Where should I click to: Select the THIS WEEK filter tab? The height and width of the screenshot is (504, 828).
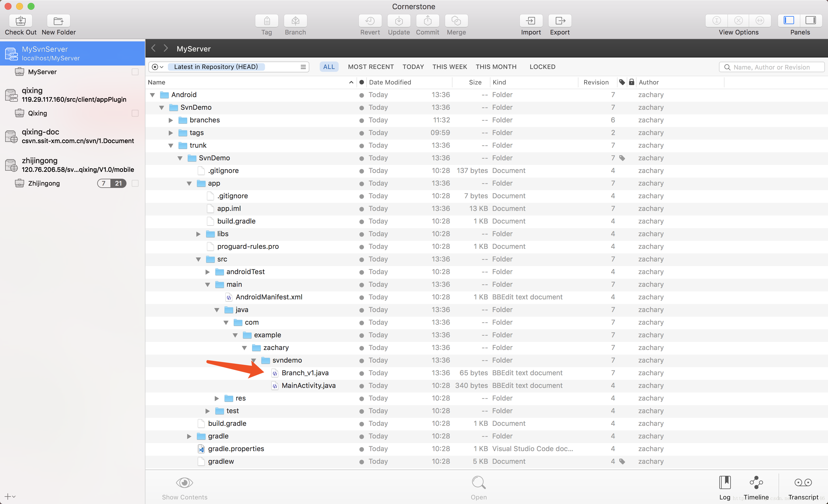click(450, 67)
